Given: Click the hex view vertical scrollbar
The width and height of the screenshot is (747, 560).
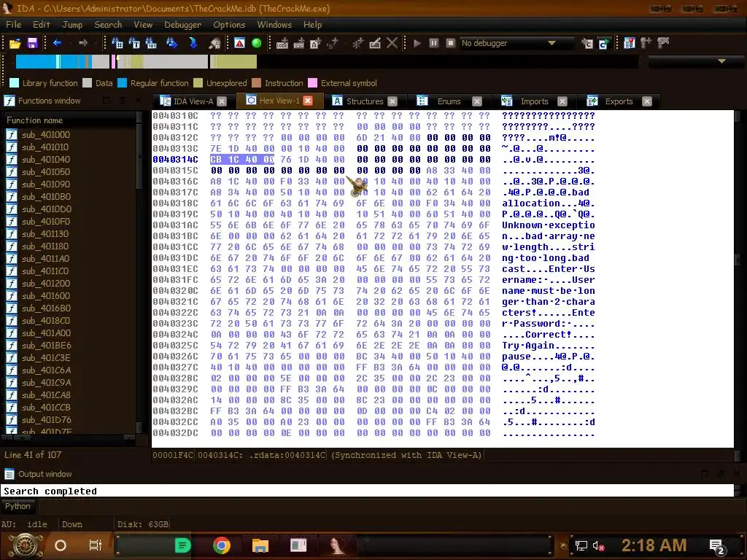Looking at the screenshot, I should pos(738,279).
